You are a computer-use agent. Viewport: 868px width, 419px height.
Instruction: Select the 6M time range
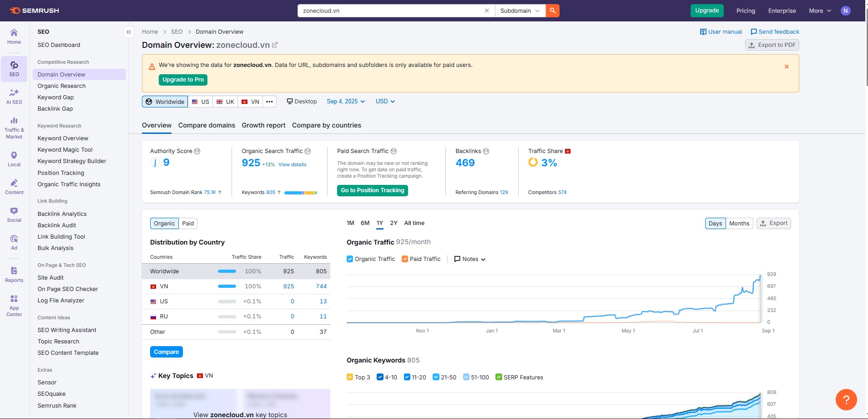click(x=365, y=223)
